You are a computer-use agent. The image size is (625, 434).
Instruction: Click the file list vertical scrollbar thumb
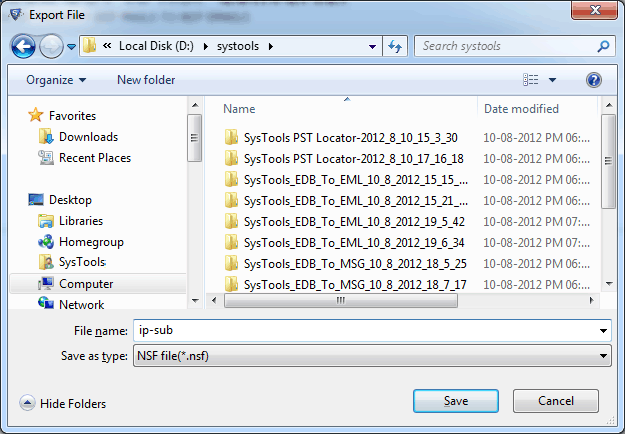[x=608, y=161]
